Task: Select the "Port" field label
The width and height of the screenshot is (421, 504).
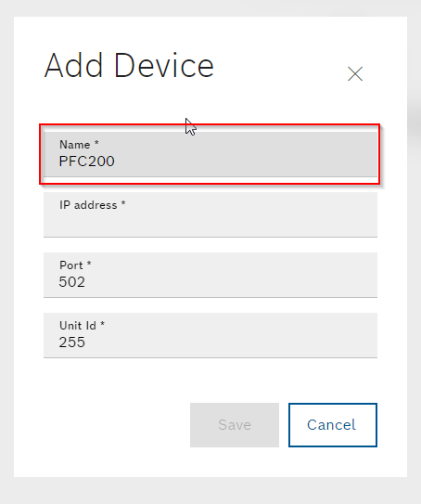Action: [x=71, y=265]
